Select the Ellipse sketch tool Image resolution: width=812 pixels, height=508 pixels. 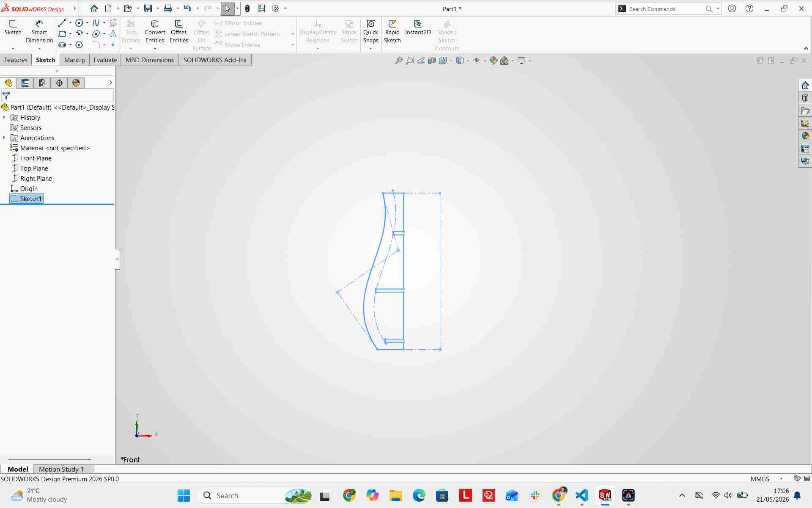click(96, 34)
